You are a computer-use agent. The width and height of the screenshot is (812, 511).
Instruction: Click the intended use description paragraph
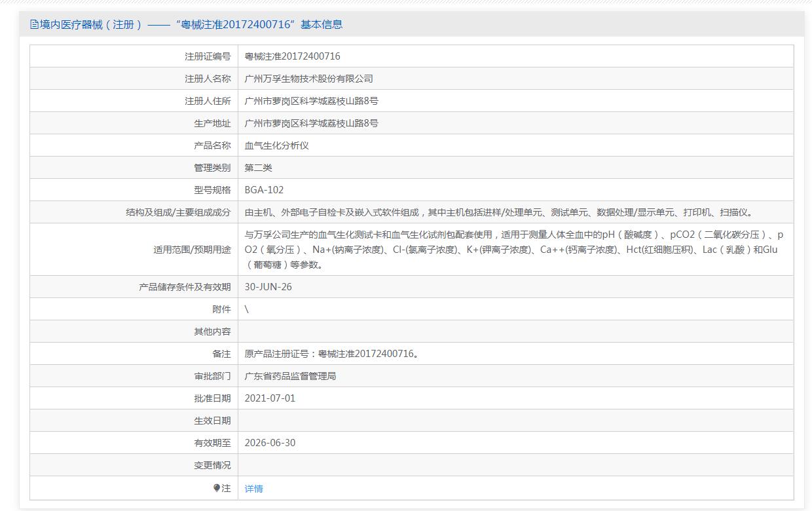pyautogui.click(x=513, y=250)
